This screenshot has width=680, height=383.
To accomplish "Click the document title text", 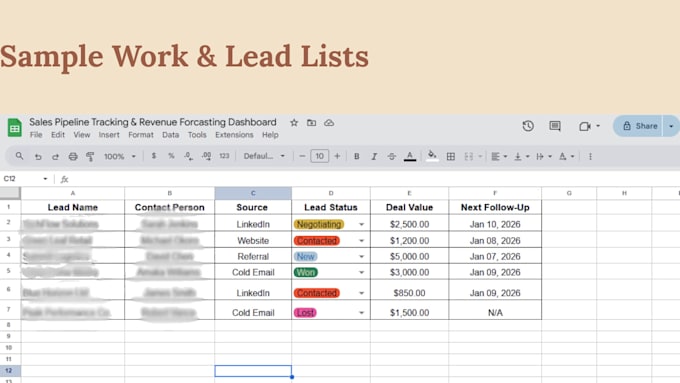I will point(153,122).
